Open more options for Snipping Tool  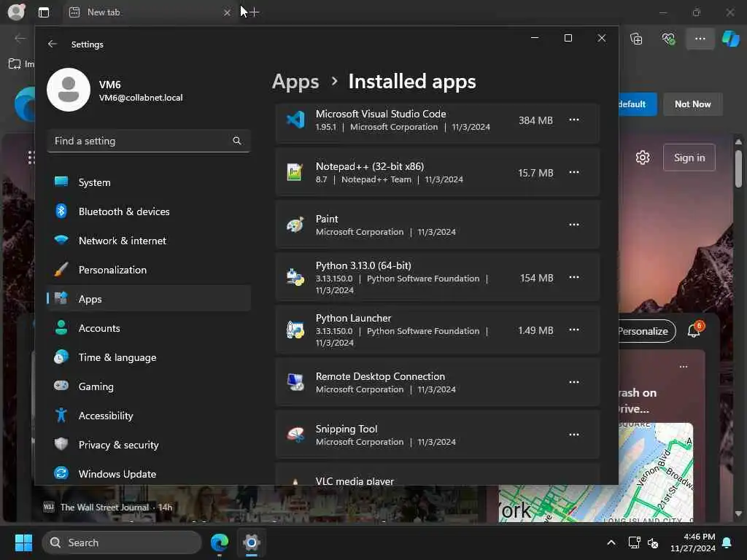[574, 435]
